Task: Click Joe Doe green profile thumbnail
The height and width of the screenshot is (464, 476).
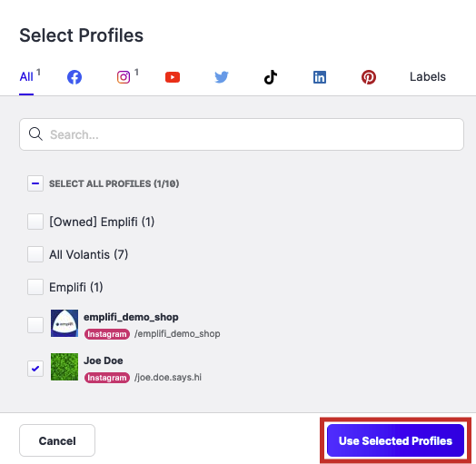Action: point(64,367)
